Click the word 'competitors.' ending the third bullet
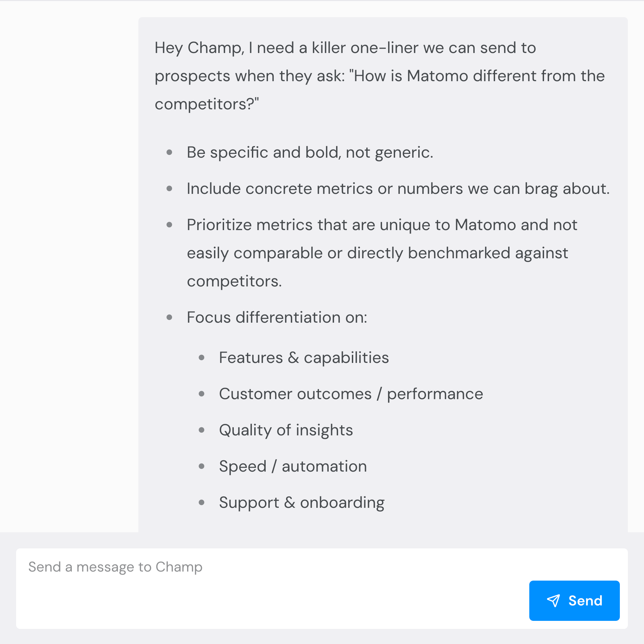The image size is (644, 644). pyautogui.click(x=234, y=281)
